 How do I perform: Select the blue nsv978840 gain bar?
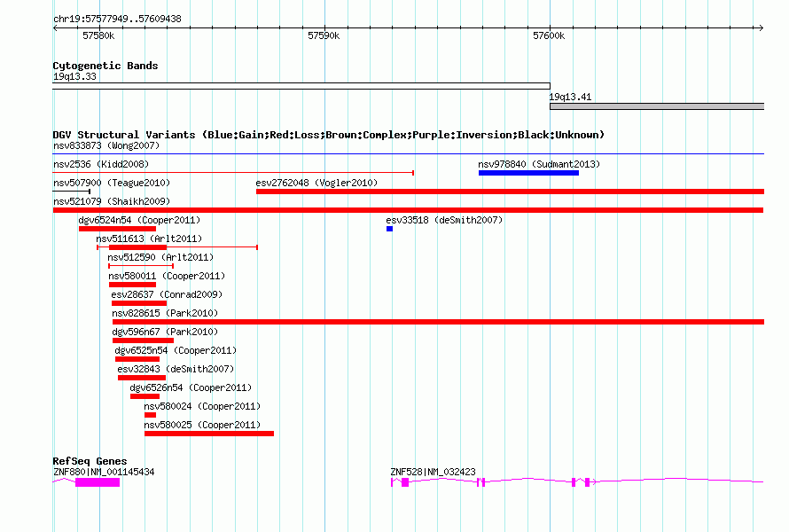(529, 173)
